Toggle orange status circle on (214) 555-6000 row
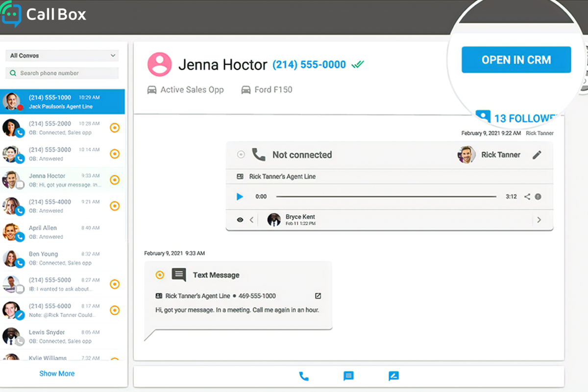The height and width of the screenshot is (392, 588). click(x=114, y=310)
